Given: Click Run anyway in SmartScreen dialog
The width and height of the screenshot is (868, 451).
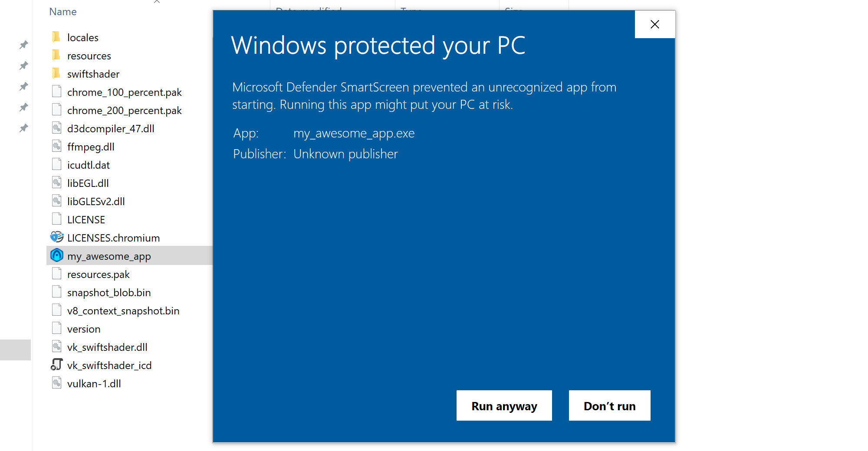Looking at the screenshot, I should 504,405.
